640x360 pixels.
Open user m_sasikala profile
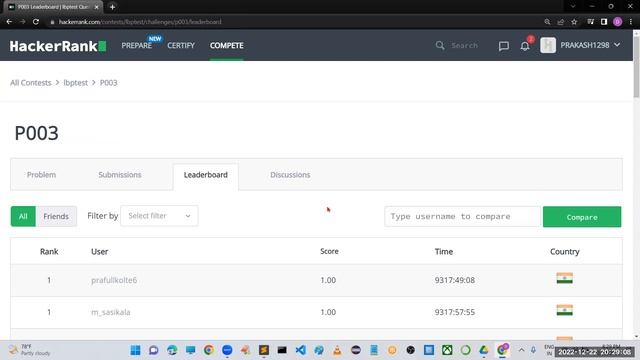(x=111, y=312)
